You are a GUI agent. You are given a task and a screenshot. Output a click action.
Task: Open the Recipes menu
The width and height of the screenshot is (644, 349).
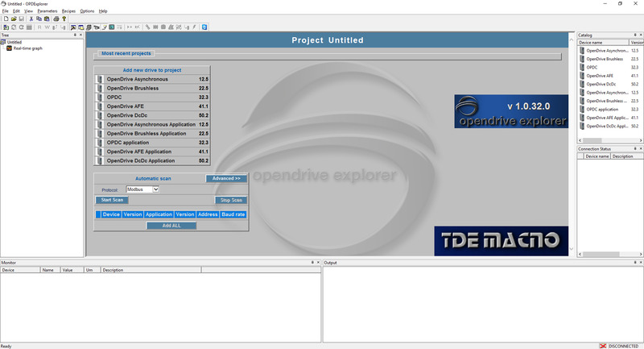[x=68, y=11]
